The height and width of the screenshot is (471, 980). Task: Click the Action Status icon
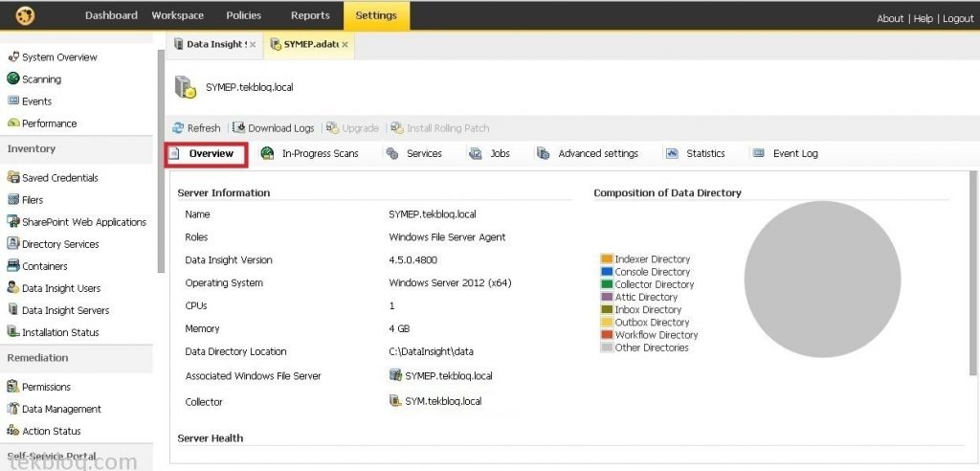(x=13, y=431)
